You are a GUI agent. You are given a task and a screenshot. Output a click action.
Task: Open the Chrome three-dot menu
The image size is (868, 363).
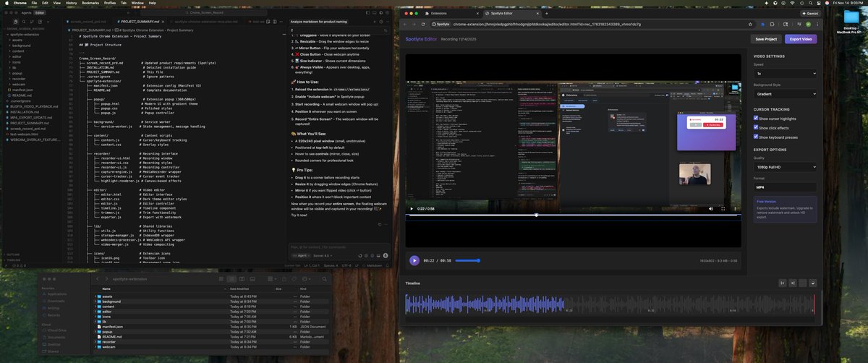point(816,24)
